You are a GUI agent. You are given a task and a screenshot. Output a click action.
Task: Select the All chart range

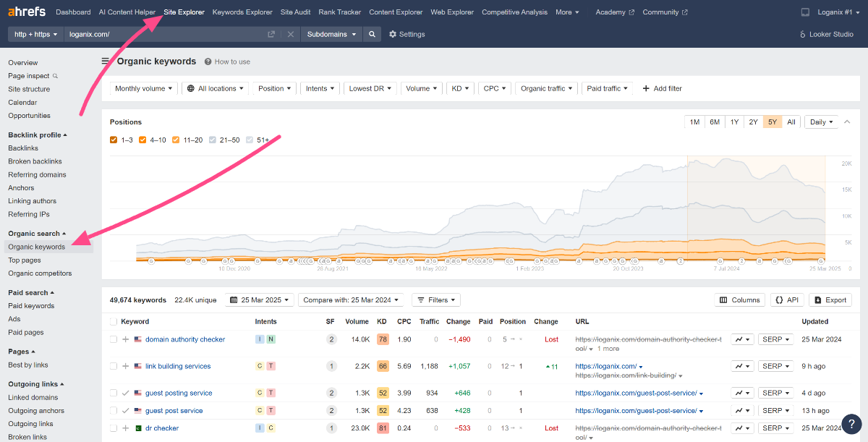791,122
